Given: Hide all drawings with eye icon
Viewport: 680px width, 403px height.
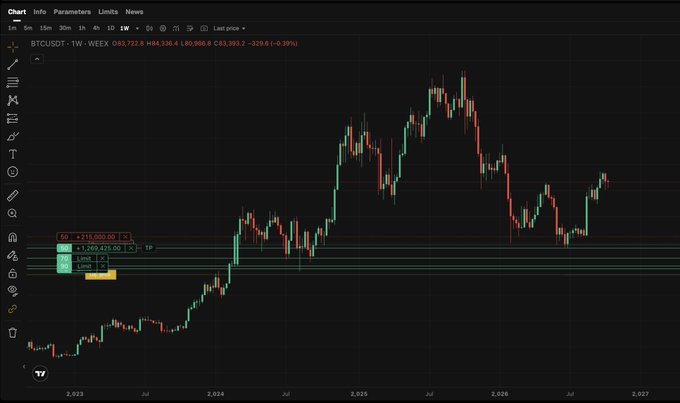Looking at the screenshot, I should click(x=13, y=291).
